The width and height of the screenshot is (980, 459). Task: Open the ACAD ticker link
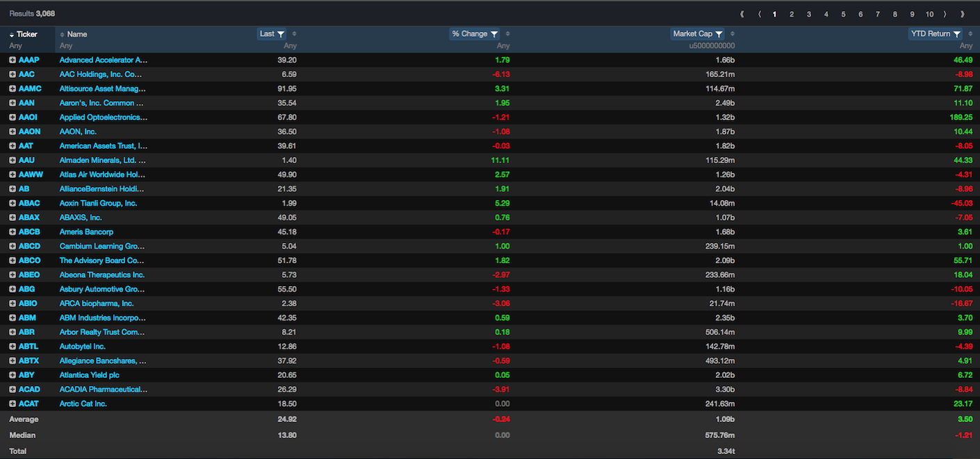tap(29, 389)
